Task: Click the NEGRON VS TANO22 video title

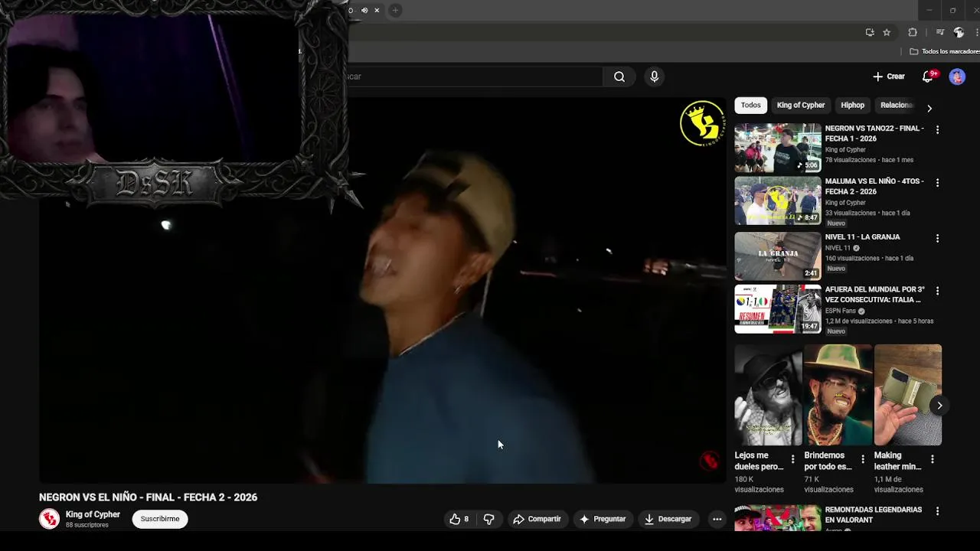Action: pyautogui.click(x=874, y=133)
